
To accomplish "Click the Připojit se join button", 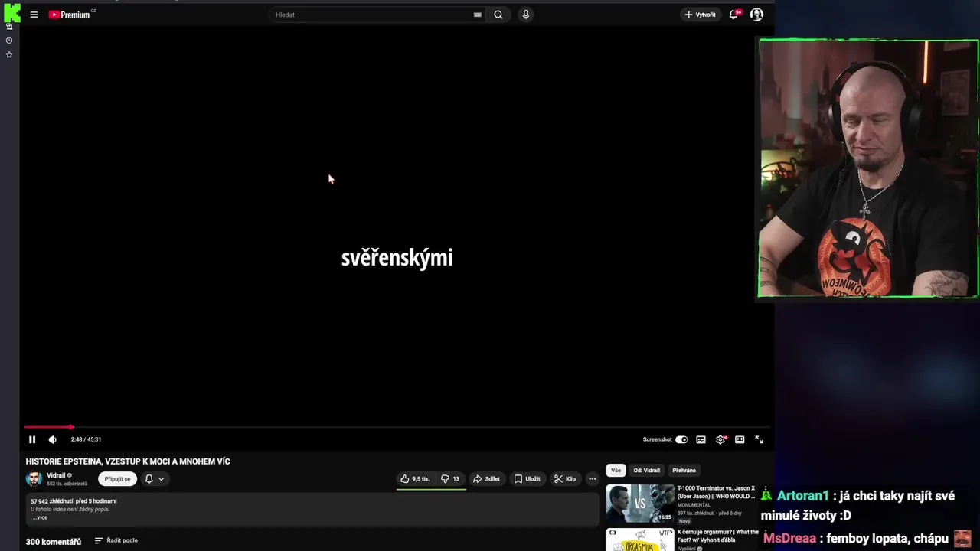I will [117, 479].
